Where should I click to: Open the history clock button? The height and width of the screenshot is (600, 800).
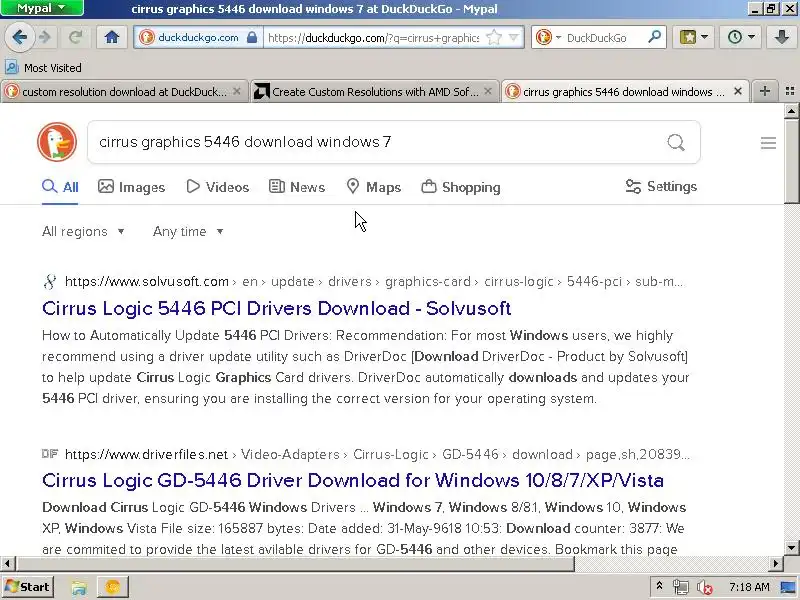coord(740,37)
